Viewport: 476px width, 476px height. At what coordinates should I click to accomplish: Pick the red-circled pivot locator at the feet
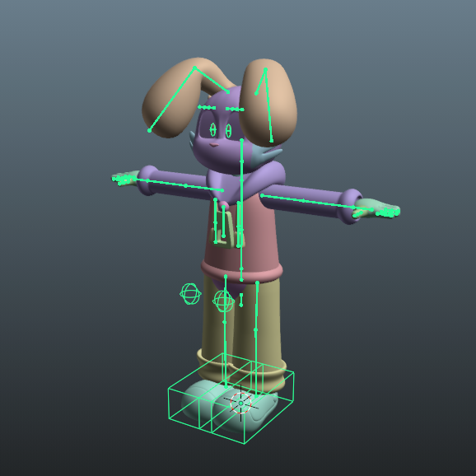(x=241, y=404)
